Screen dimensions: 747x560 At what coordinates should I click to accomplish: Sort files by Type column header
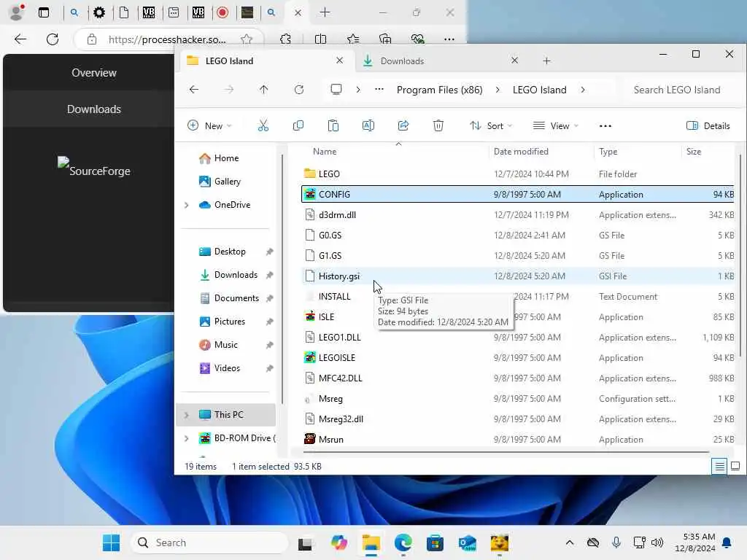click(x=608, y=152)
